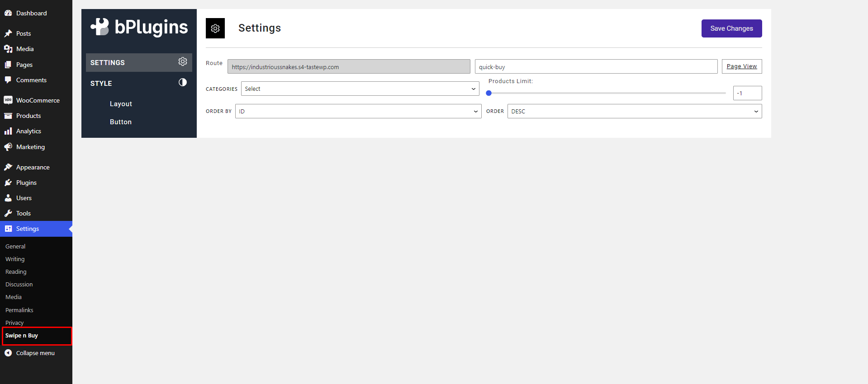Select the Layout sub-item under STYLE
The height and width of the screenshot is (384, 868).
[x=121, y=104]
